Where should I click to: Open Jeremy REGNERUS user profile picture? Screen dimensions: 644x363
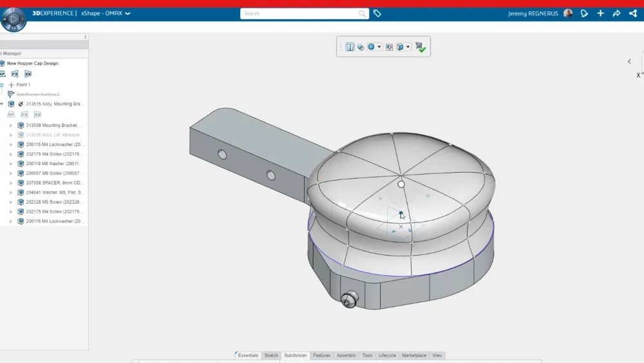[x=568, y=14]
